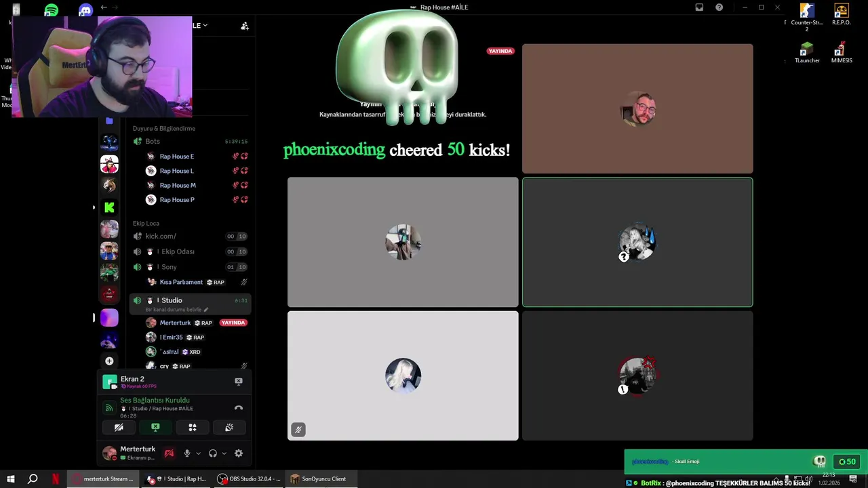Screen dimensions: 868x488
Task: Open Netflix from taskbar
Action: click(56, 479)
